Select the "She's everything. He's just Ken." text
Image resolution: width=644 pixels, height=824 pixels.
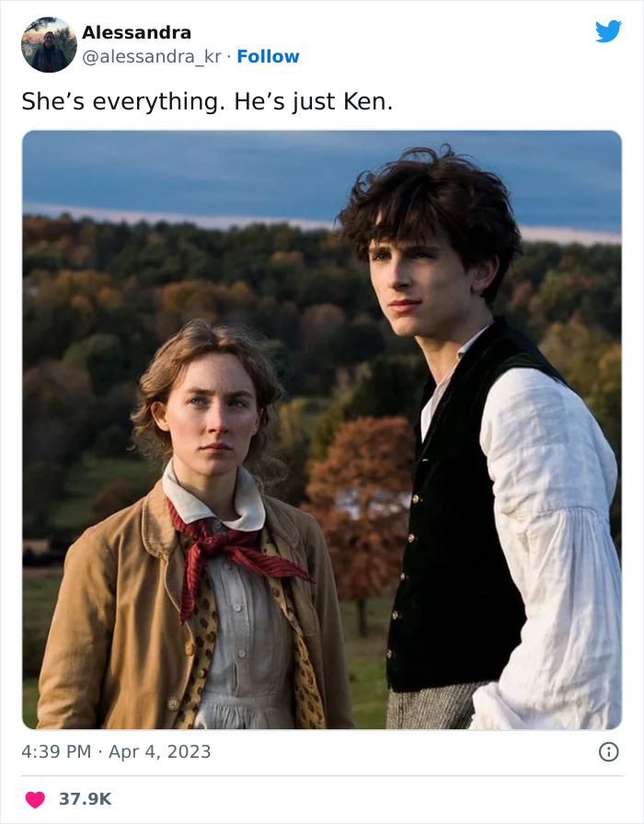coord(207,101)
